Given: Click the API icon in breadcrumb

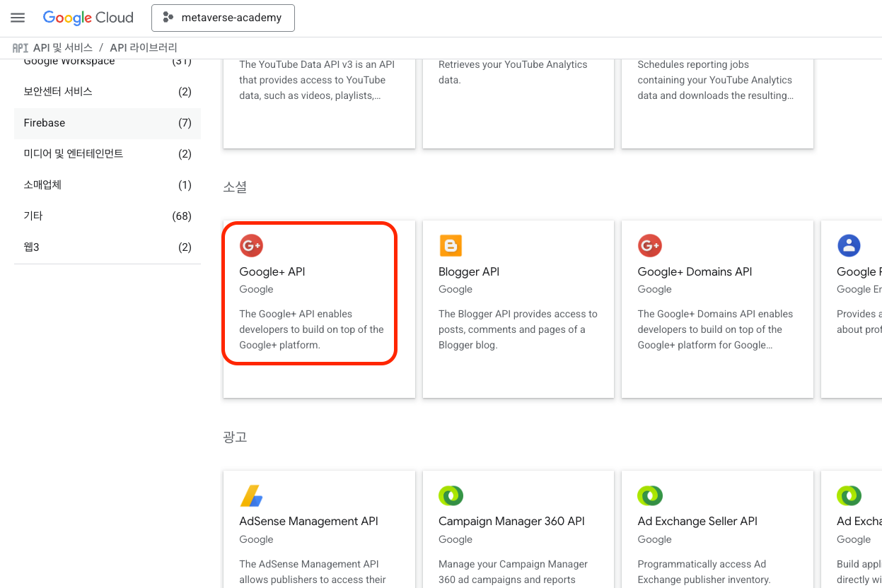Looking at the screenshot, I should 21,48.
